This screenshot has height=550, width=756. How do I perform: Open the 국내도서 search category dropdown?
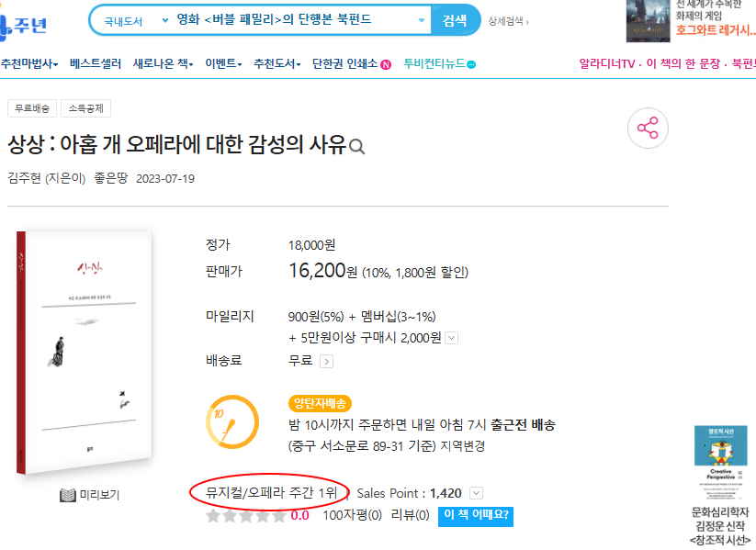click(136, 21)
